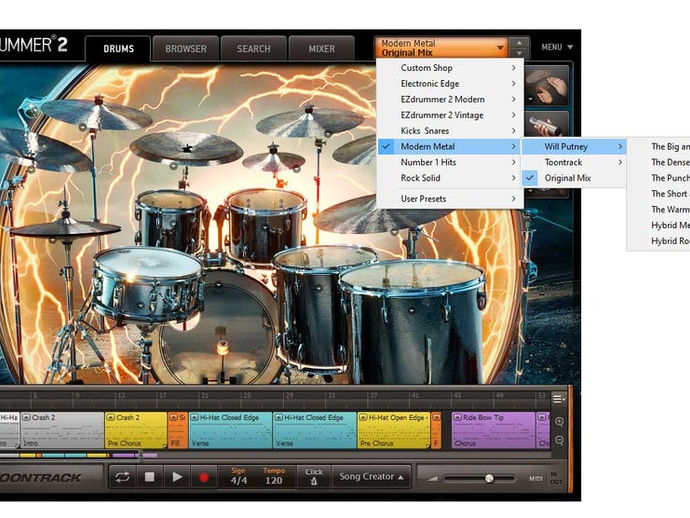Switch to the BROWSER tab
The height and width of the screenshot is (518, 690).
pos(186,48)
